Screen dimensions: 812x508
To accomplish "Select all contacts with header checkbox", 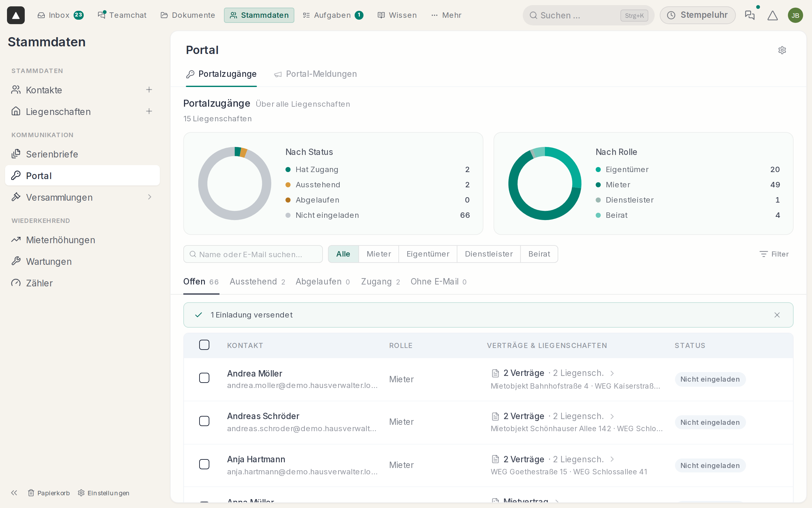I will tap(204, 345).
